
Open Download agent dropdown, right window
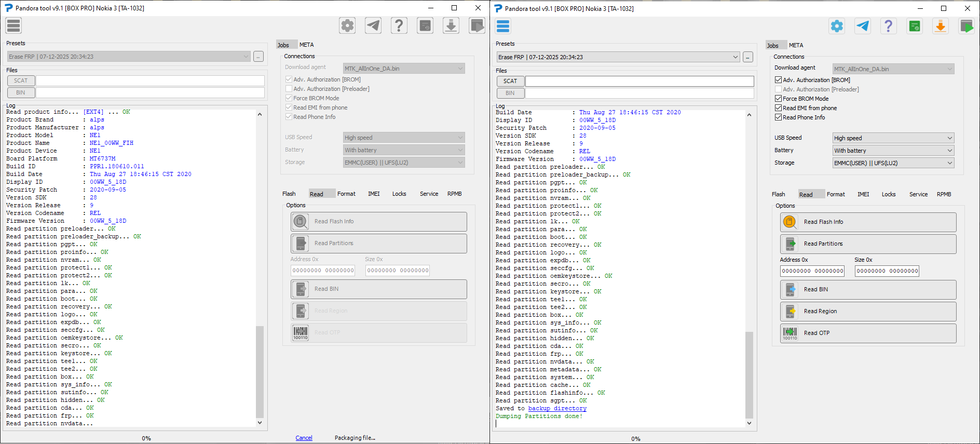pos(893,69)
